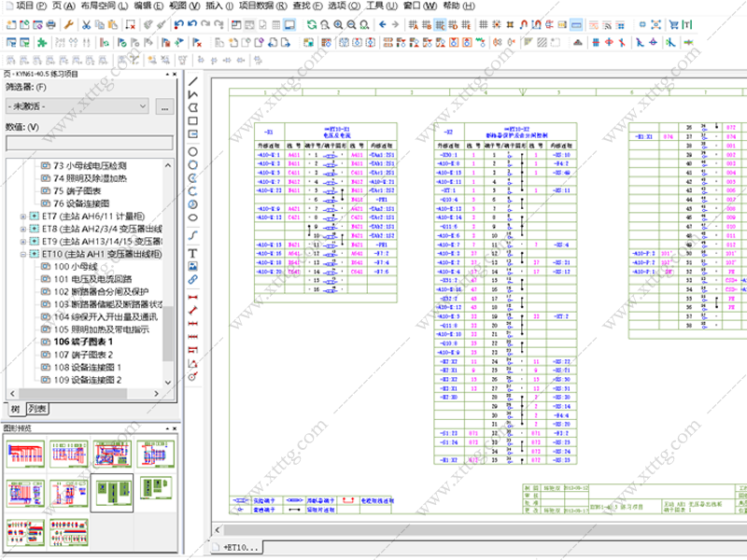Expand the ET7 tree node
The height and width of the screenshot is (560, 747).
22,217
